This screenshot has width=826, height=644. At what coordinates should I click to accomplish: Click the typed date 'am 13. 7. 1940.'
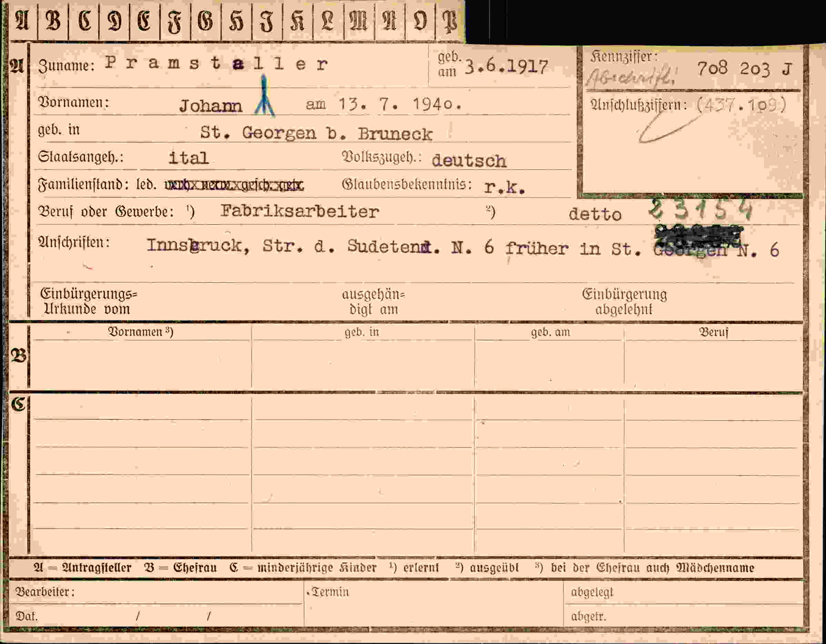click(384, 104)
